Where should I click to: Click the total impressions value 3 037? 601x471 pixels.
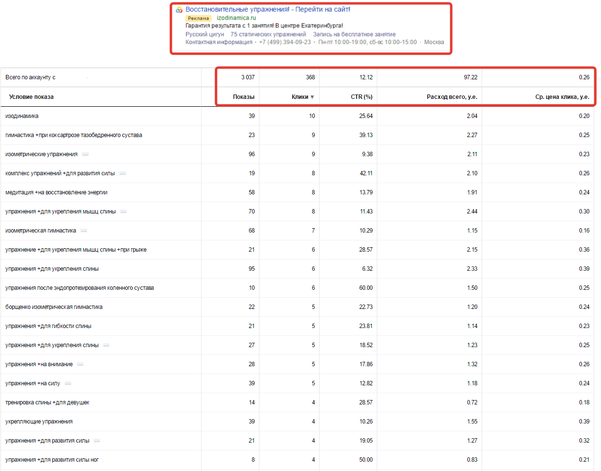coord(248,77)
